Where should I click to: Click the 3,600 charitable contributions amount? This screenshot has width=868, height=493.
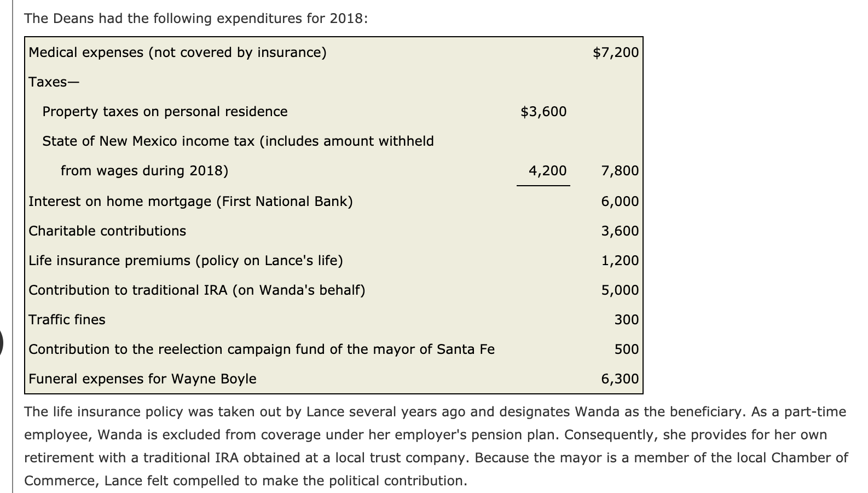pyautogui.click(x=620, y=231)
